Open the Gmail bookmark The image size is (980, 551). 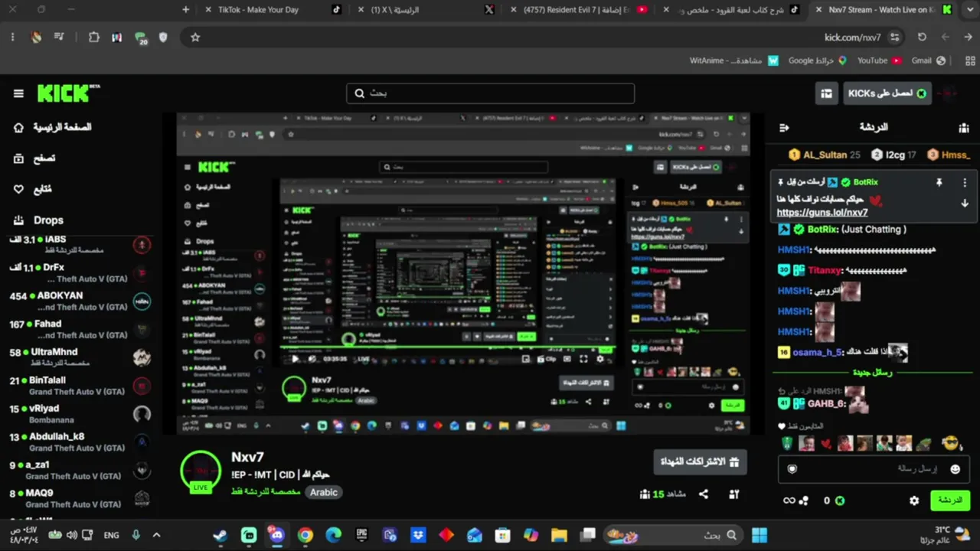tap(929, 60)
